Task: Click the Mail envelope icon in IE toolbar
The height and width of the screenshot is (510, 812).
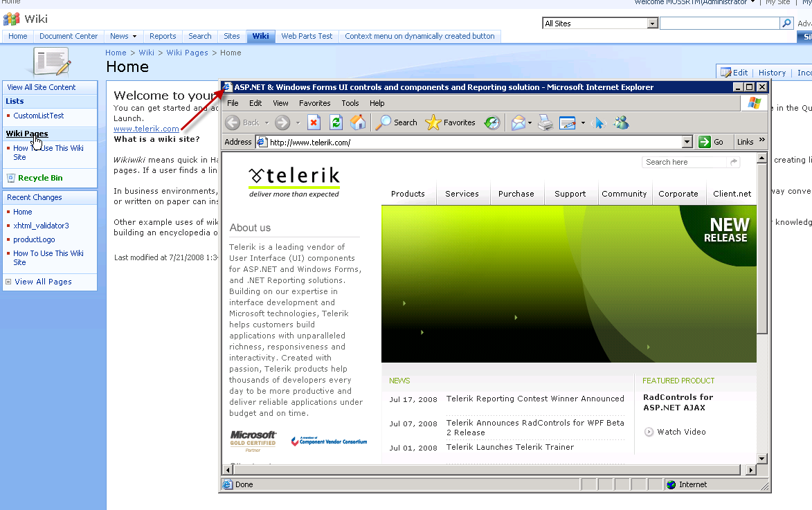Action: pos(518,122)
